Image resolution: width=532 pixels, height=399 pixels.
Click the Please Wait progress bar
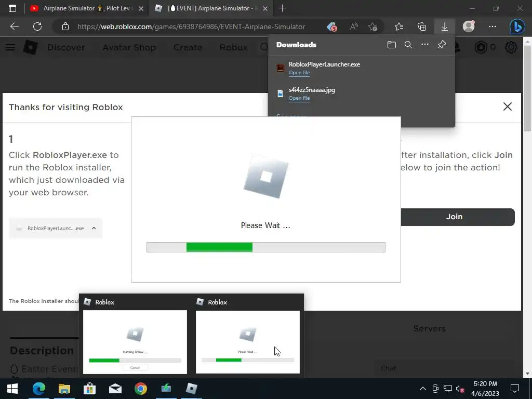pos(265,247)
